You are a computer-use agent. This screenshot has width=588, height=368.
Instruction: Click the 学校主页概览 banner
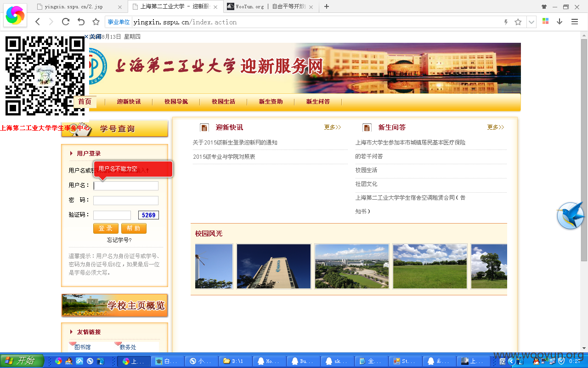tap(114, 305)
